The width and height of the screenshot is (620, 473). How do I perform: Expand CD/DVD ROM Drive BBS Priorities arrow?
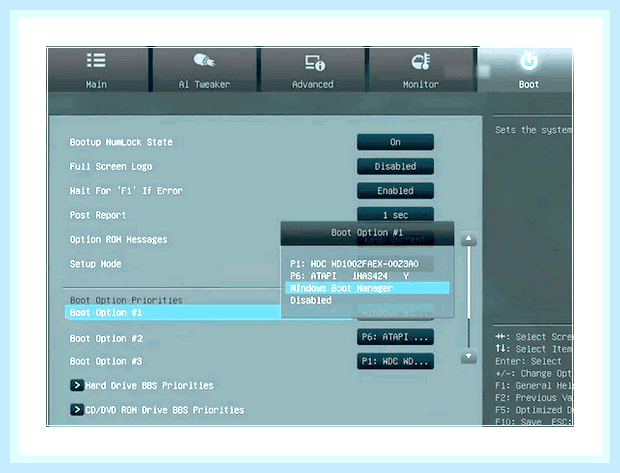(x=77, y=410)
